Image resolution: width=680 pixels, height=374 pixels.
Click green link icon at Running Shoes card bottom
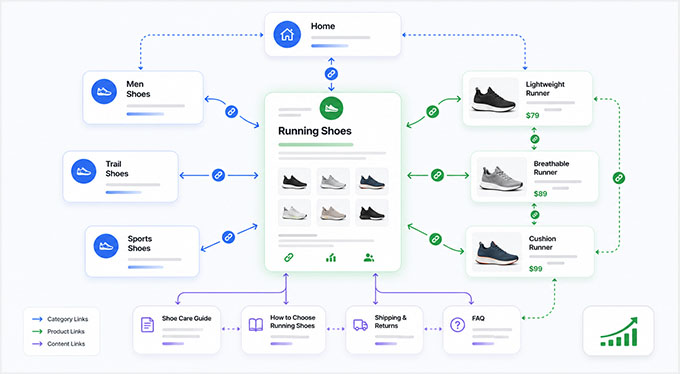coord(288,258)
